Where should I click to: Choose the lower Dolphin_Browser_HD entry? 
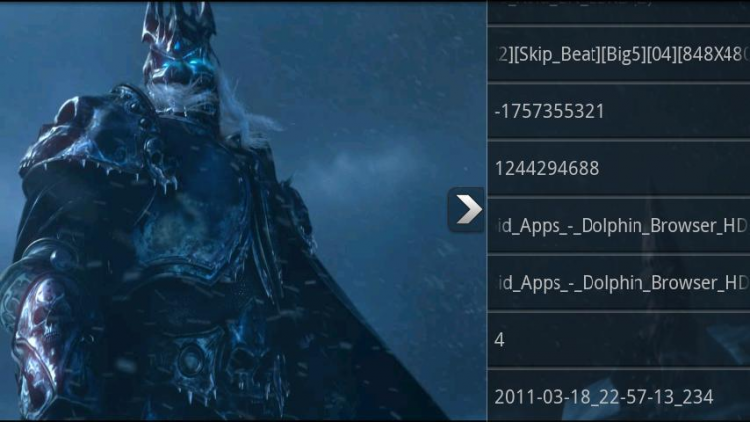pyautogui.click(x=618, y=282)
